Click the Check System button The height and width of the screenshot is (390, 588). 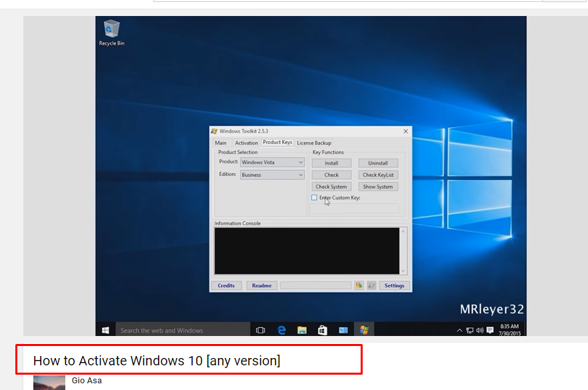pyautogui.click(x=331, y=187)
